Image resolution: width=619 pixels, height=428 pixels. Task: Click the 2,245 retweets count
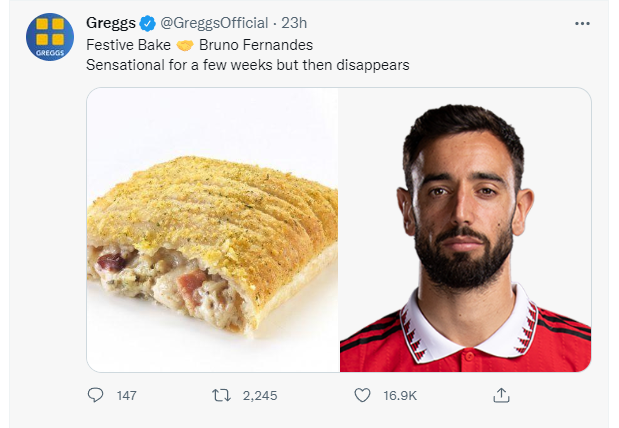coord(260,395)
